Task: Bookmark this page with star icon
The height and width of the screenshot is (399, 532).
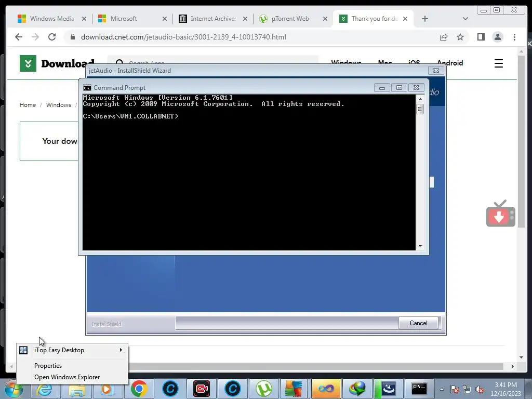Action: 460,37
